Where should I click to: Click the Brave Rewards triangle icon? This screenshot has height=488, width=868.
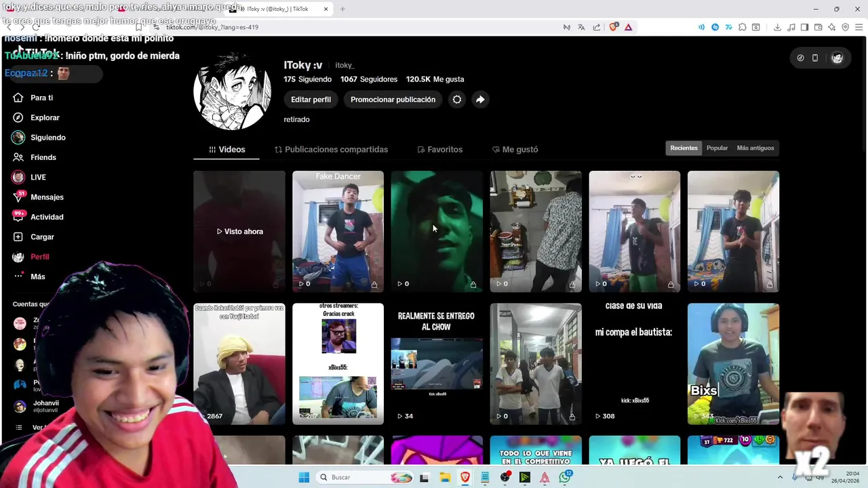[629, 27]
